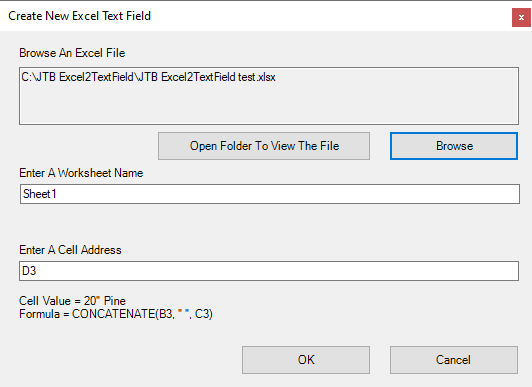Click the Browse An Excel File label

coord(72,53)
